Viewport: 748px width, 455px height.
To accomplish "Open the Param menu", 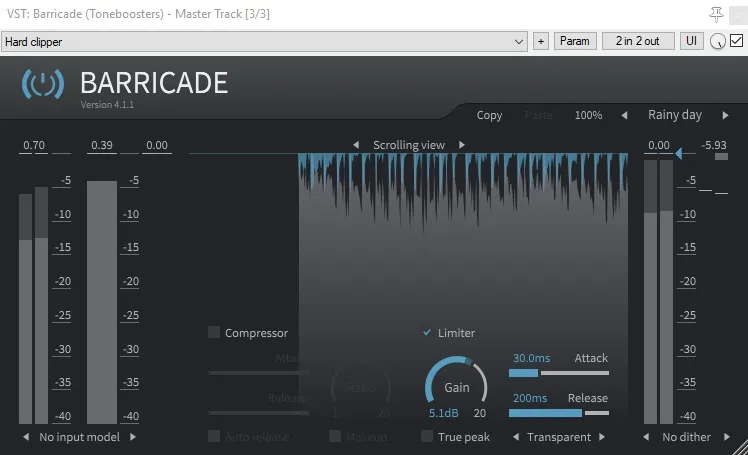I will coord(575,41).
